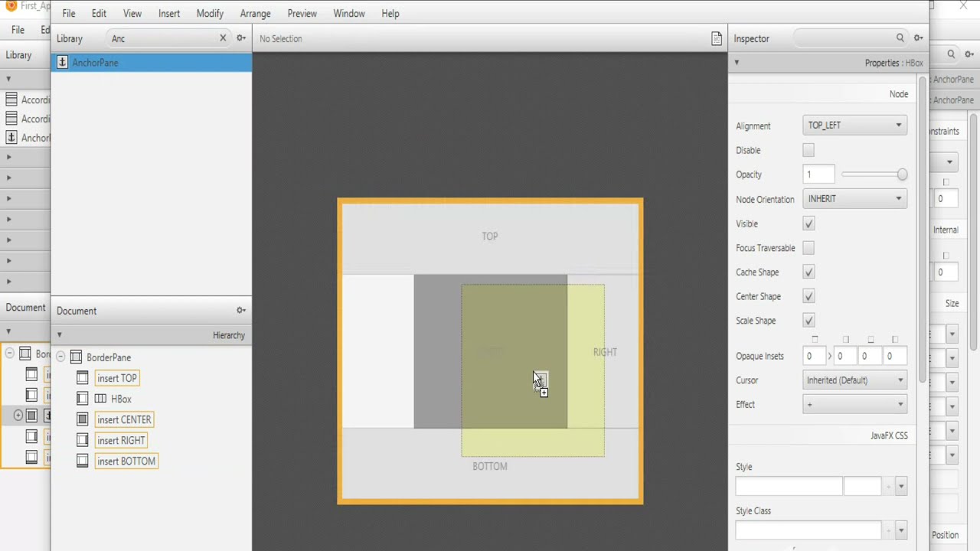Open the gear menu in background window
The image size is (980, 551).
click(969, 54)
